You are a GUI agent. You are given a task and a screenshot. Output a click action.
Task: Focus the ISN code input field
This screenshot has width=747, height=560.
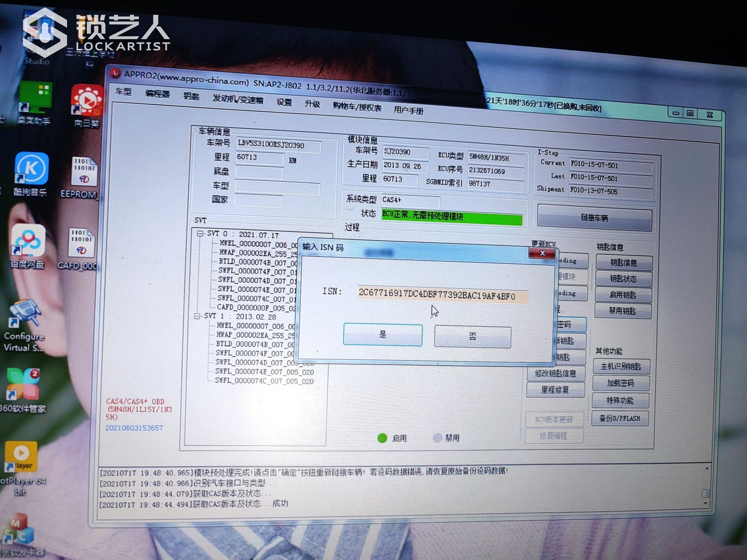click(x=443, y=295)
